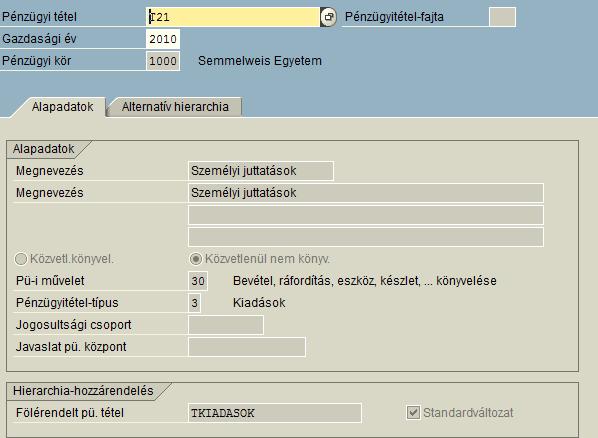Click the third empty description line
This screenshot has width=598, height=438.
pos(366,215)
